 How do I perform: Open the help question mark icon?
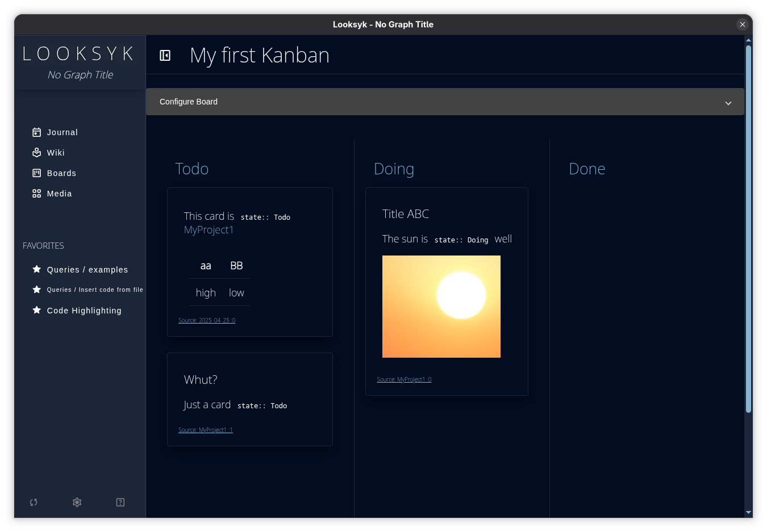point(120,502)
